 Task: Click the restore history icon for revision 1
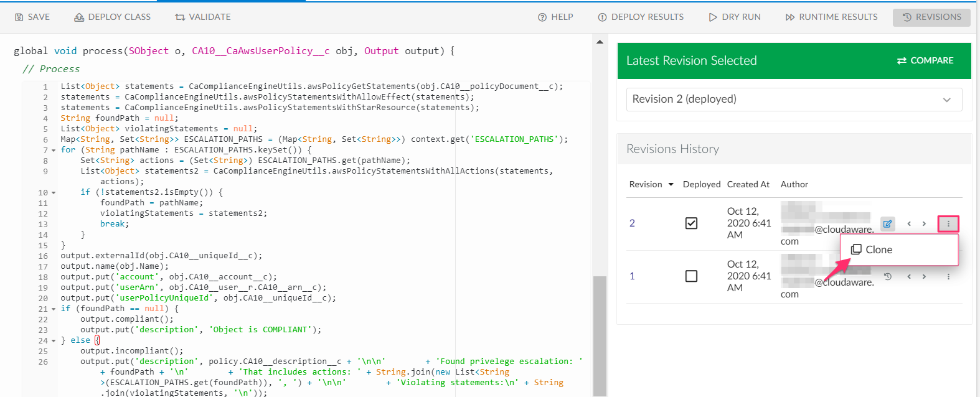click(888, 276)
